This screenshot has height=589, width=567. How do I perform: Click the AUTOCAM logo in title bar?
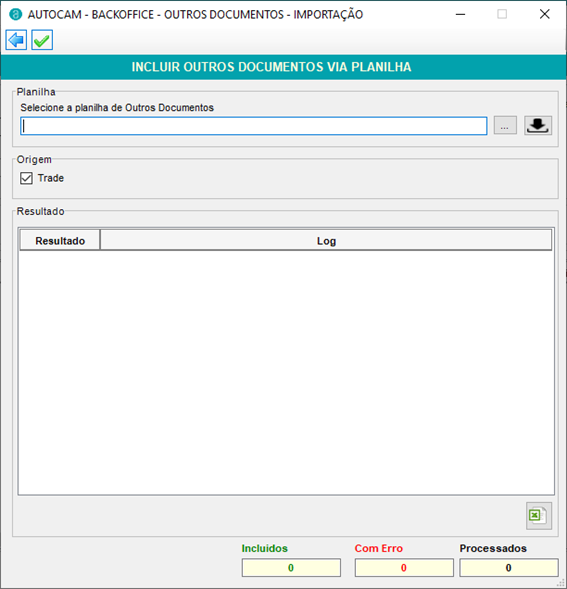pos(16,14)
